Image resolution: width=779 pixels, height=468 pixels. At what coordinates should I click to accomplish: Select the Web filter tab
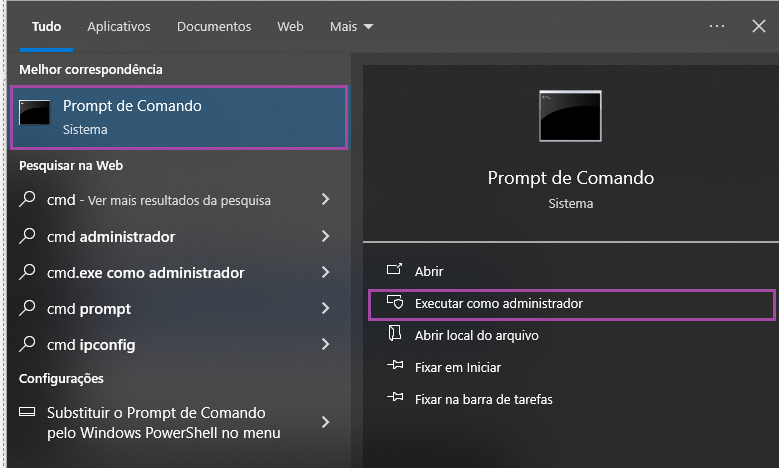tap(290, 26)
